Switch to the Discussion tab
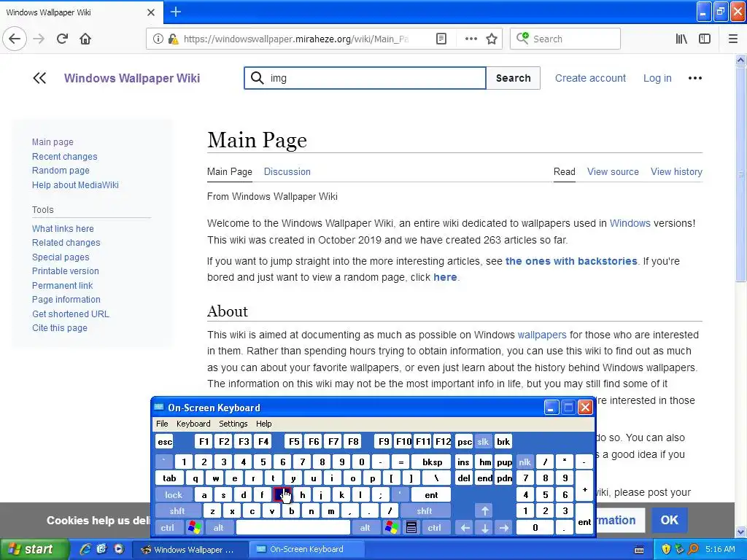Image resolution: width=747 pixels, height=560 pixels. (287, 171)
